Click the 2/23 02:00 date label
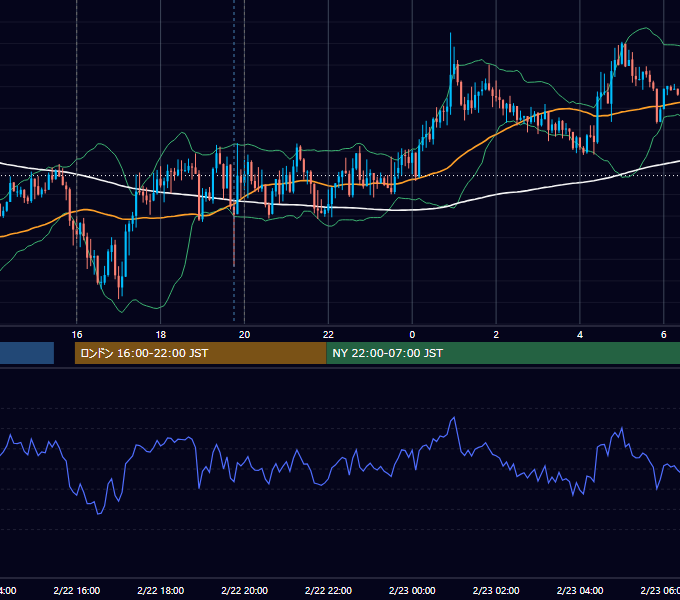 [x=496, y=590]
